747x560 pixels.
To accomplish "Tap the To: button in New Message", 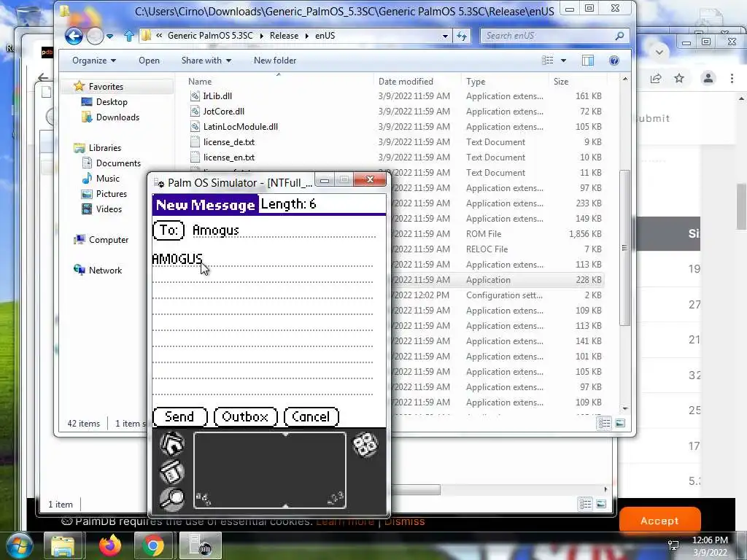I will click(169, 230).
